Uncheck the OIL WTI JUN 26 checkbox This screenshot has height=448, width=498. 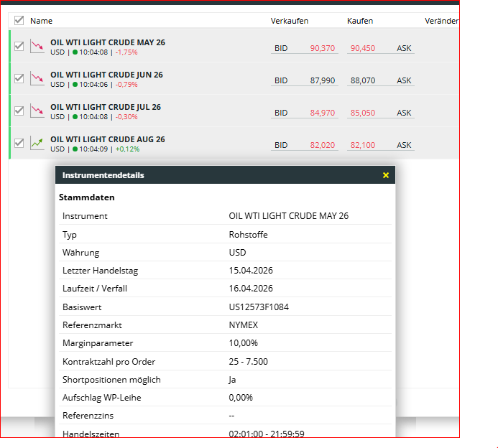coord(19,79)
